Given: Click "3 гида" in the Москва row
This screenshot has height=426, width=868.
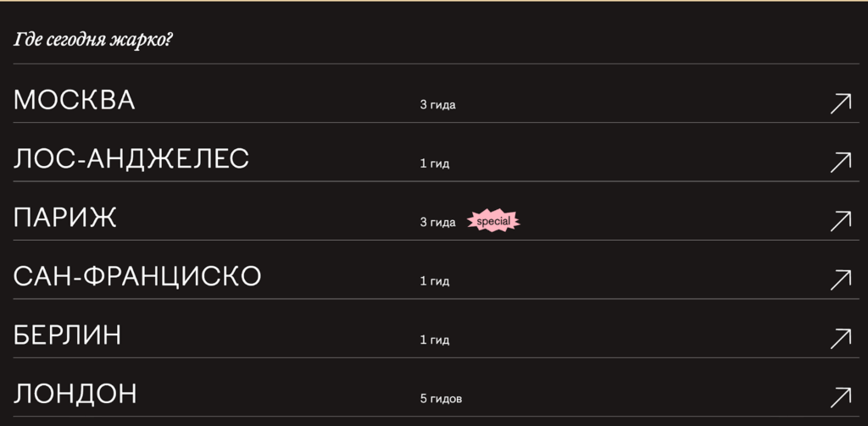Looking at the screenshot, I should click(x=437, y=105).
